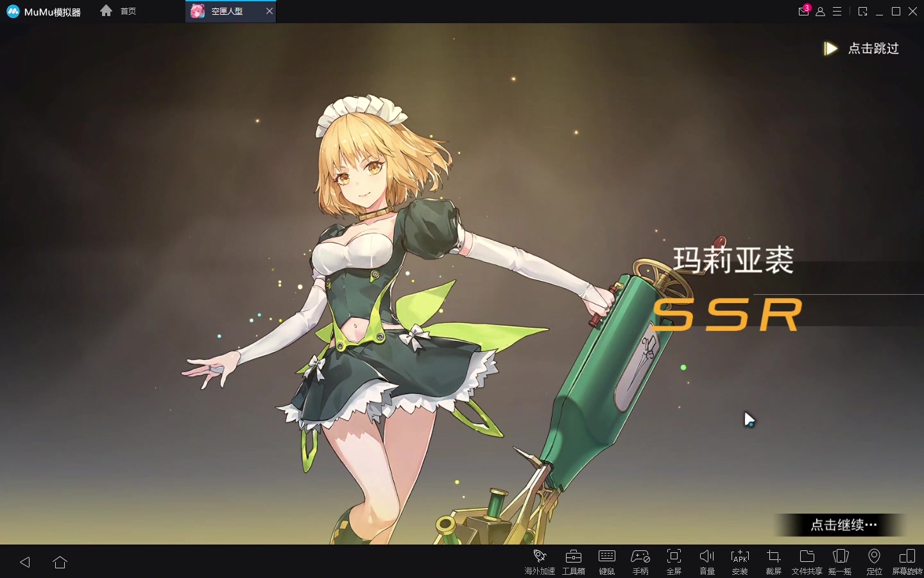The height and width of the screenshot is (578, 924).
Task: Open the 海外加速 overseas acceleration tool
Action: coord(540,561)
